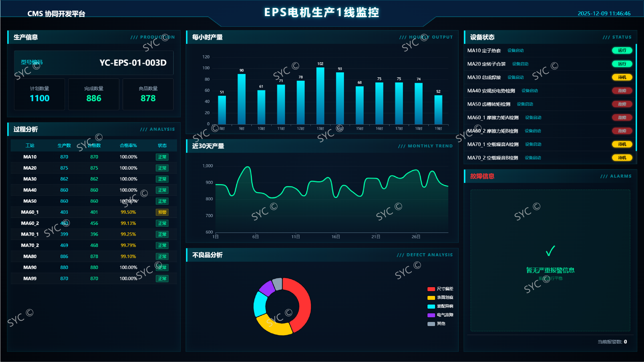
Task: Click the 其他 gray legend marker
Action: 431,324
